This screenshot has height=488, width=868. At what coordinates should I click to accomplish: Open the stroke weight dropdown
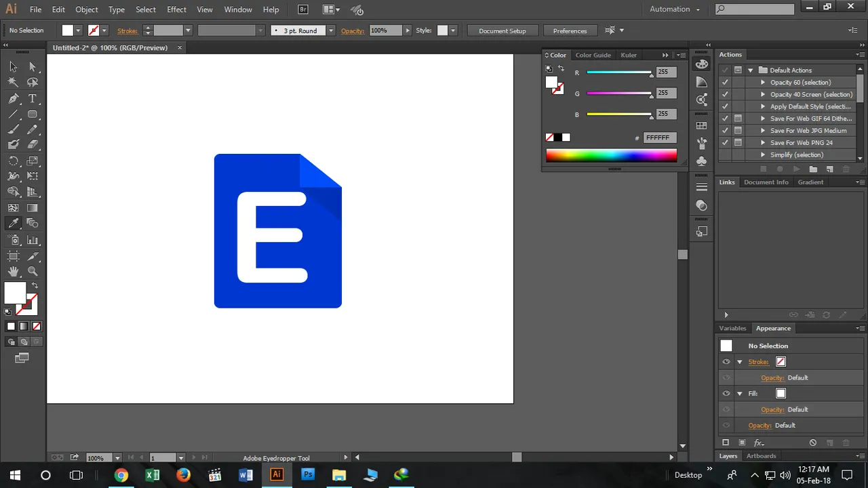tap(188, 30)
